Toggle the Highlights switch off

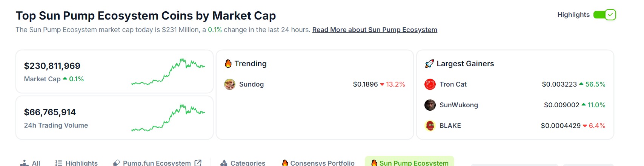pos(604,15)
